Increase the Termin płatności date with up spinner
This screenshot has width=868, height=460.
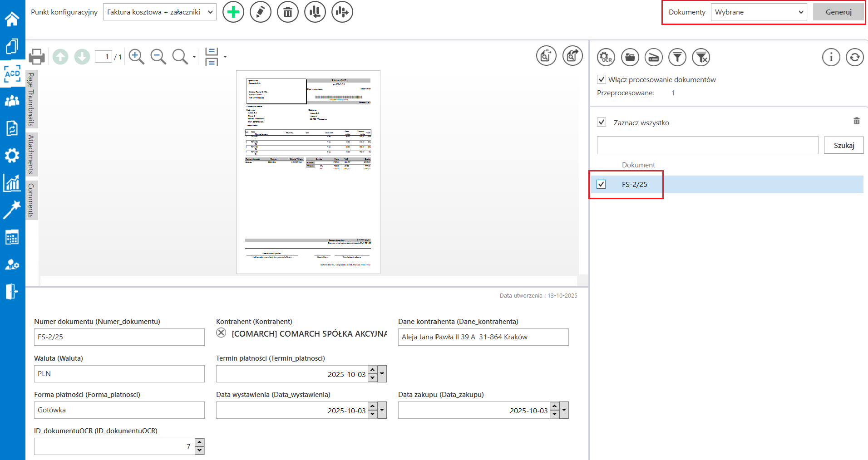pyautogui.click(x=373, y=370)
